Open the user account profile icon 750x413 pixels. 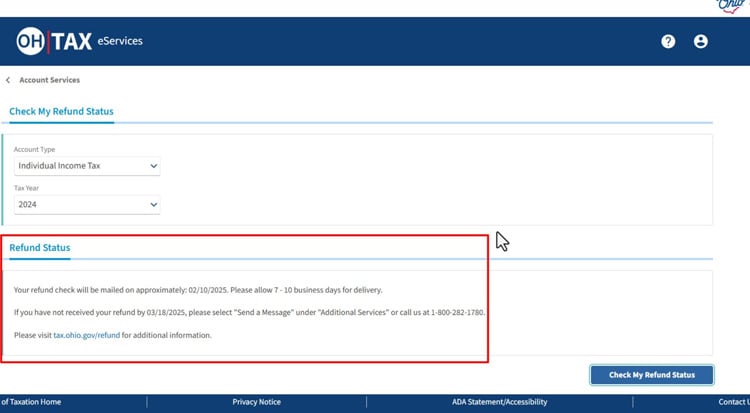[700, 42]
